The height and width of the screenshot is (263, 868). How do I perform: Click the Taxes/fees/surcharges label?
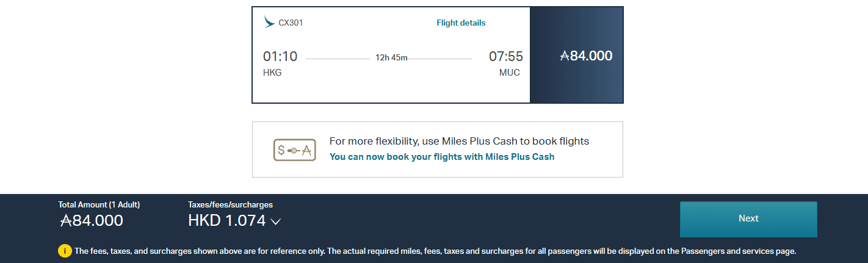tap(230, 205)
